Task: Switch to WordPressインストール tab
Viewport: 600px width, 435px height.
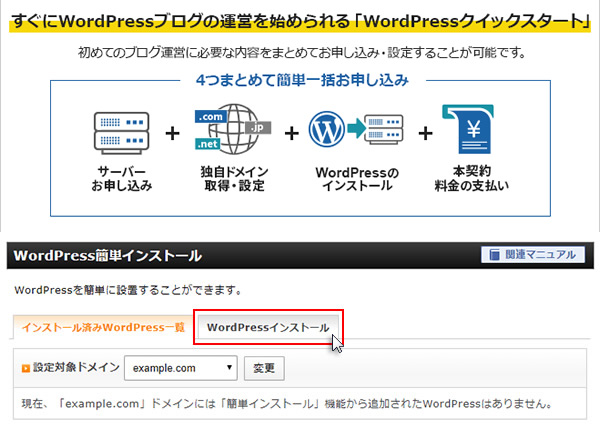Action: pyautogui.click(x=268, y=327)
